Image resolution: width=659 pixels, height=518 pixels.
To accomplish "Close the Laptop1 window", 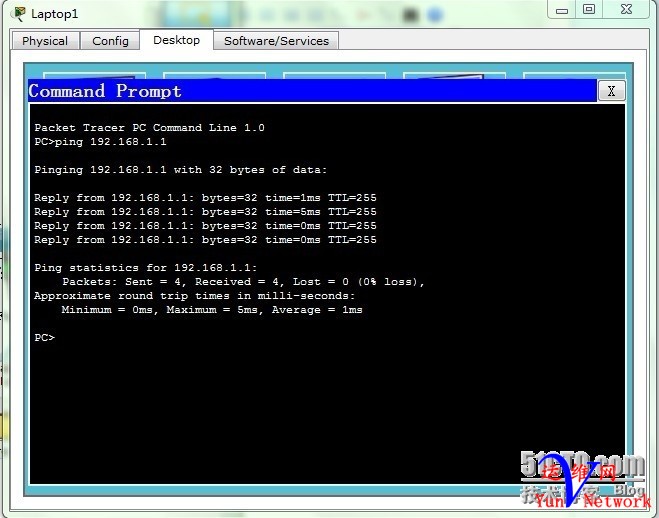I will click(626, 9).
